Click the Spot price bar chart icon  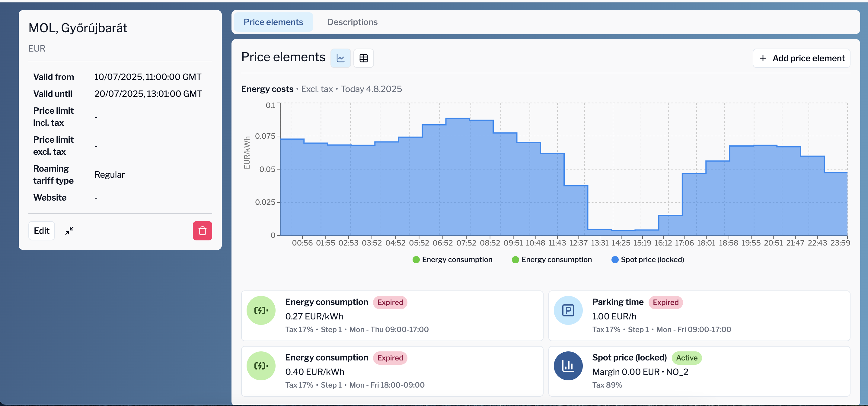[x=568, y=366]
